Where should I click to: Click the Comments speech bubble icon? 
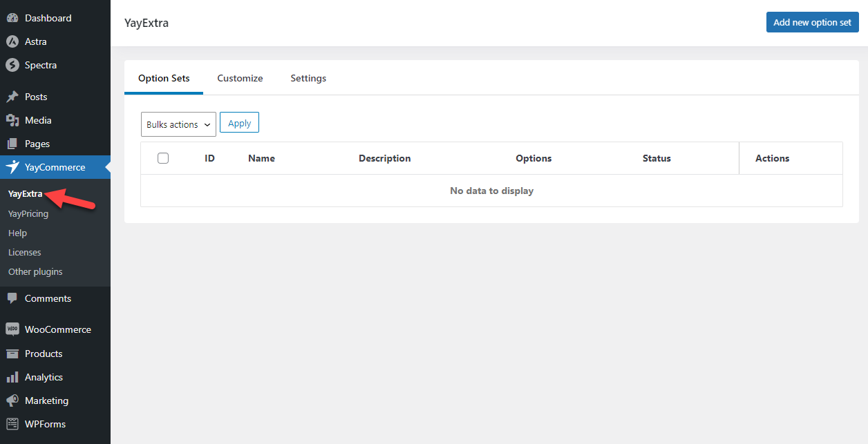coord(12,298)
